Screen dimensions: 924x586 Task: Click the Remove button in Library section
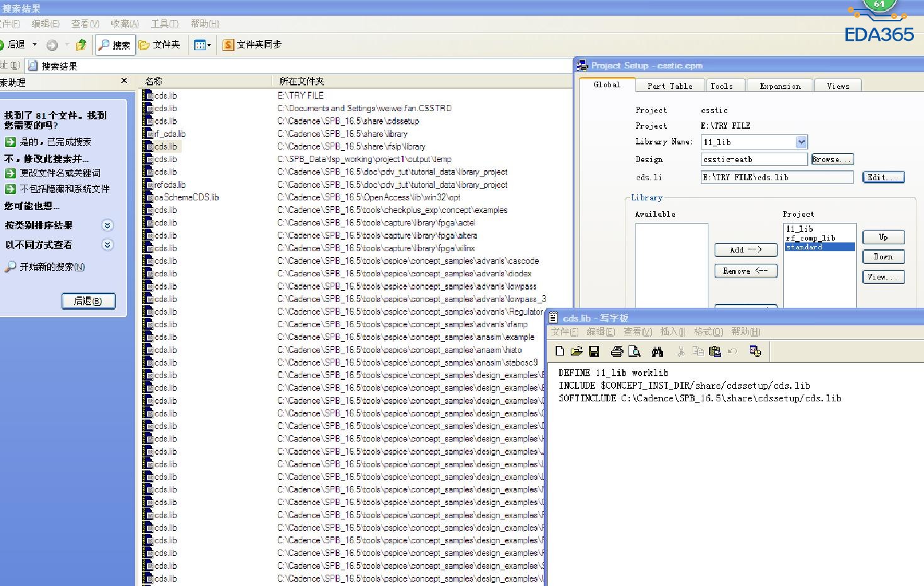click(745, 271)
